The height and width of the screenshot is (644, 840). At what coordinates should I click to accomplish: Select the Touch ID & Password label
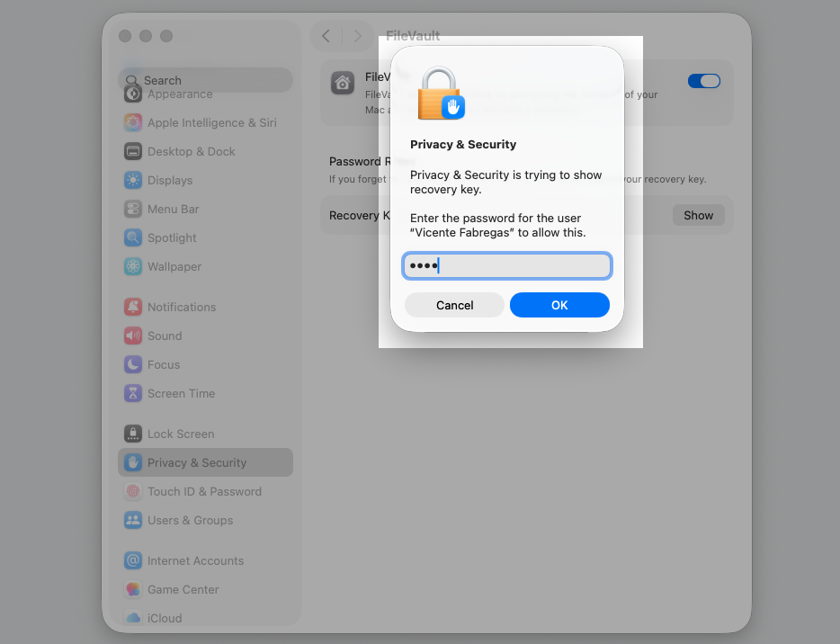205,492
